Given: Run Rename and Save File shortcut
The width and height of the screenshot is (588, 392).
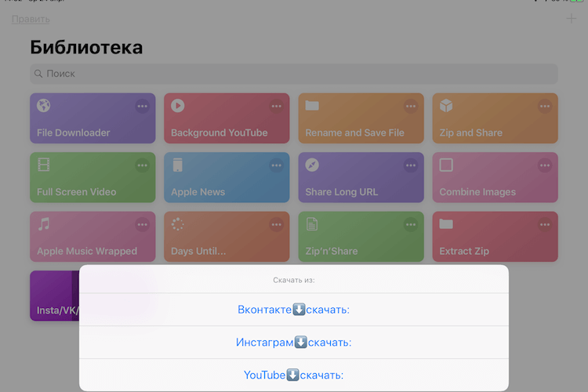Looking at the screenshot, I should tap(361, 118).
